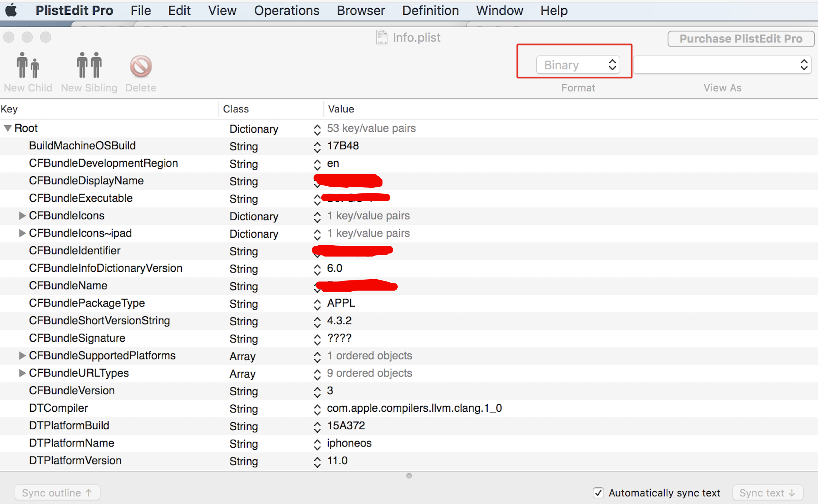Image resolution: width=818 pixels, height=504 pixels.
Task: Open the Operations menu
Action: click(x=287, y=10)
